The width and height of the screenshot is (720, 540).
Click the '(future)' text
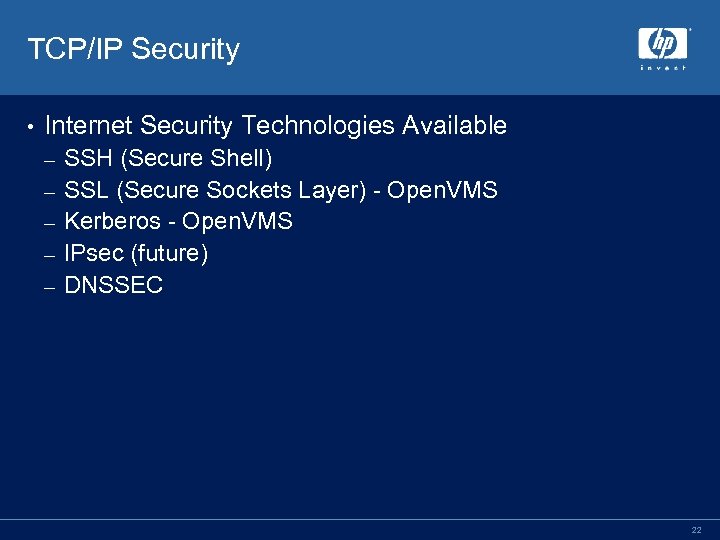[x=170, y=253]
